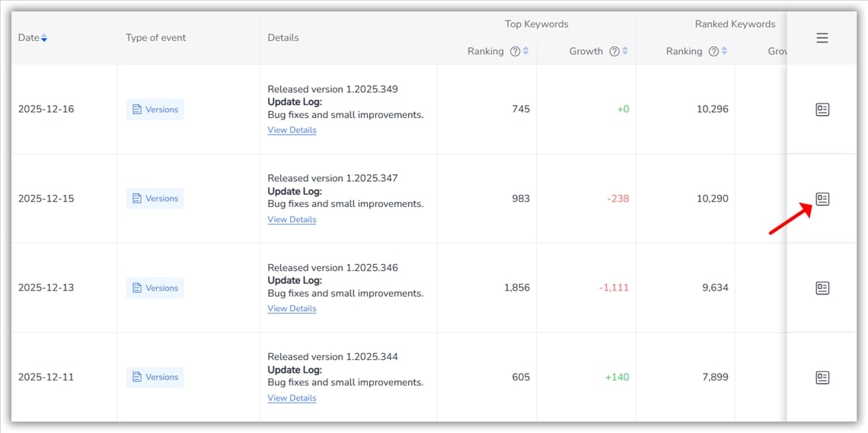The image size is (868, 433).
Task: View Details for version 1.2025.347
Action: click(292, 220)
